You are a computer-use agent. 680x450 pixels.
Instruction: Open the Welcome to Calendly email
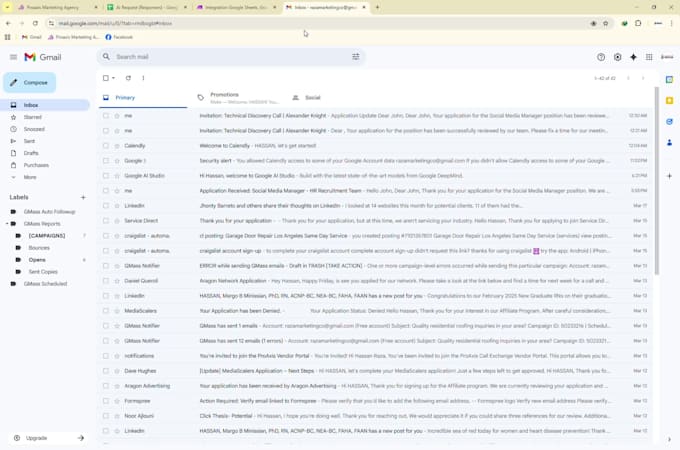[x=375, y=146]
